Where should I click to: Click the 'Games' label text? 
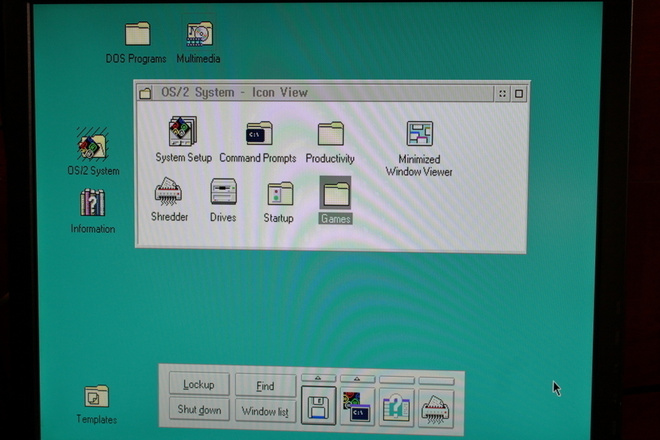pyautogui.click(x=335, y=219)
